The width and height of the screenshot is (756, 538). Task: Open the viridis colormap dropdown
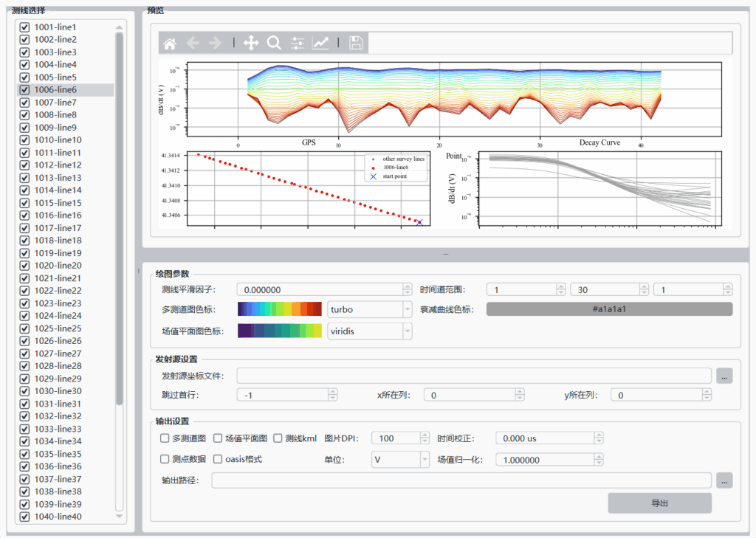point(369,331)
